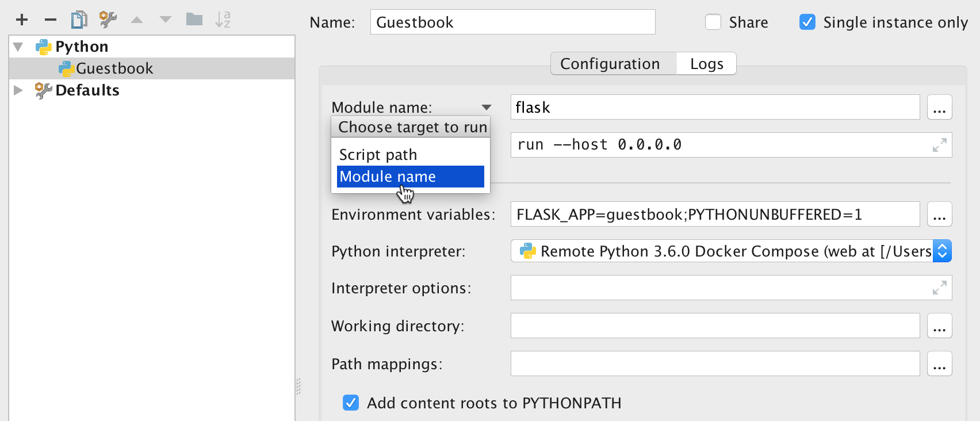Uncheck Add content roots to PYTHONPATH

(x=351, y=403)
